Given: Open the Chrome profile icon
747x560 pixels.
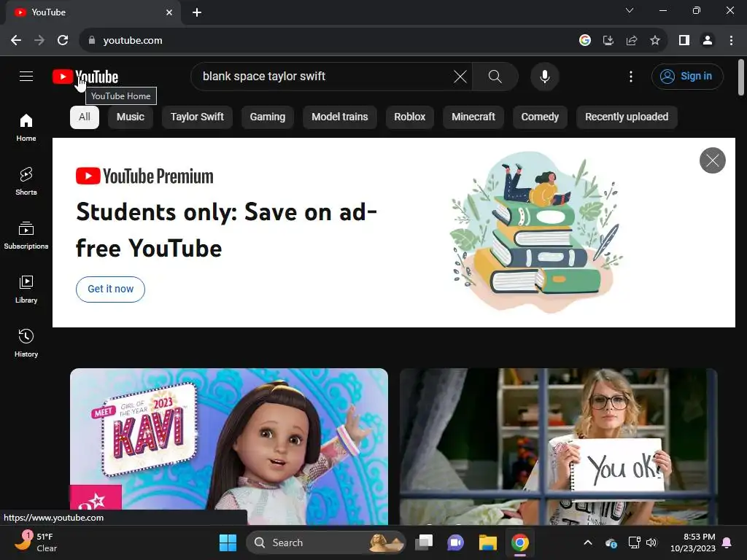Looking at the screenshot, I should [708, 41].
